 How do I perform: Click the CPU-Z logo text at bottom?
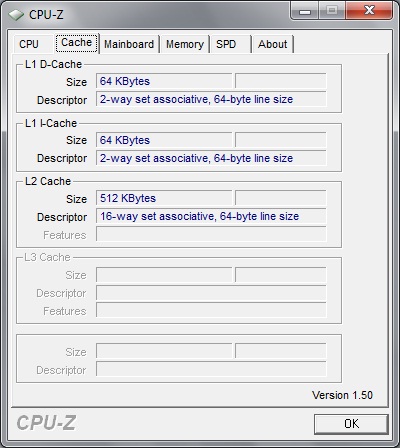coord(46,423)
